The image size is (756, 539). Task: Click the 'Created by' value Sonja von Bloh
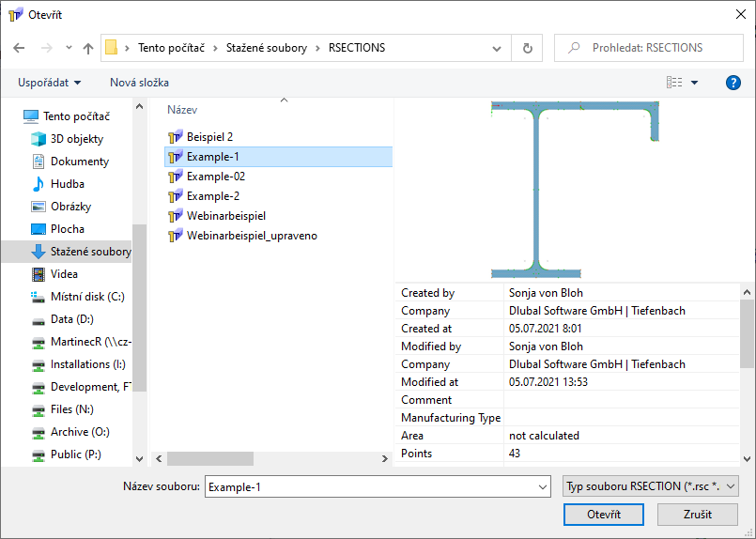(x=546, y=293)
